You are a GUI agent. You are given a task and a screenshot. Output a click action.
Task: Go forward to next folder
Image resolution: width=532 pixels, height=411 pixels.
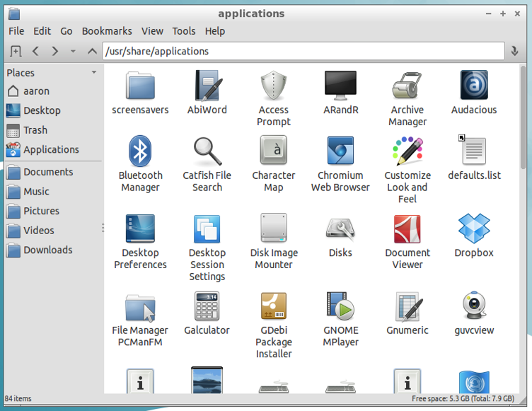pyautogui.click(x=54, y=51)
